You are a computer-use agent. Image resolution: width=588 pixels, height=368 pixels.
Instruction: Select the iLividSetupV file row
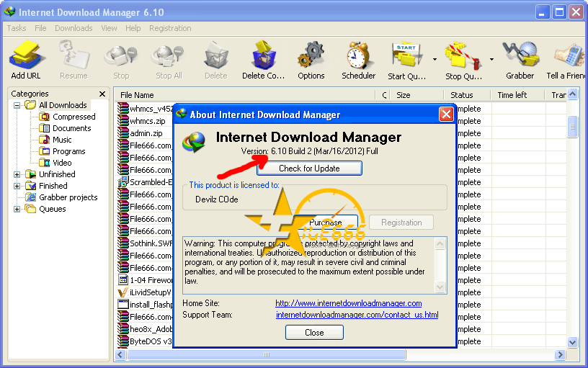coord(145,292)
